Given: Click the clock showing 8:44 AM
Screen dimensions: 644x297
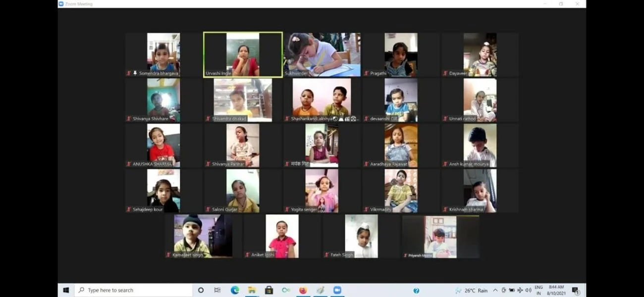Looking at the screenshot, I should pyautogui.click(x=556, y=290).
